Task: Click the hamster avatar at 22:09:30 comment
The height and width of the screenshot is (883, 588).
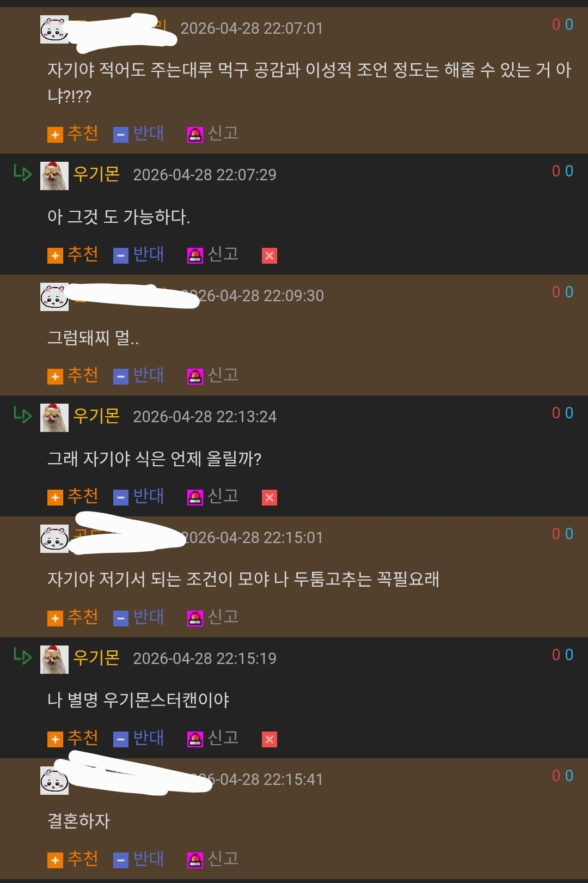Action: point(54,297)
